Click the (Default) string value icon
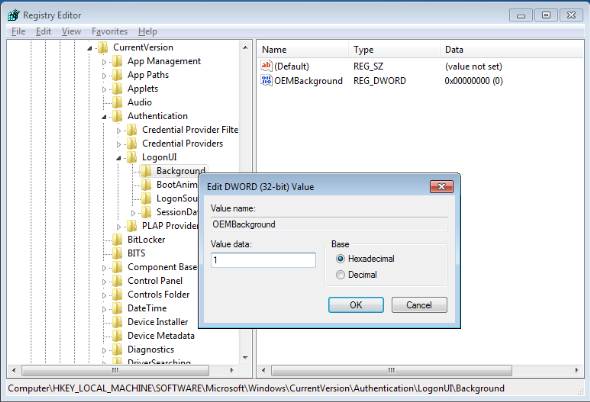This screenshot has height=402, width=590. point(266,66)
